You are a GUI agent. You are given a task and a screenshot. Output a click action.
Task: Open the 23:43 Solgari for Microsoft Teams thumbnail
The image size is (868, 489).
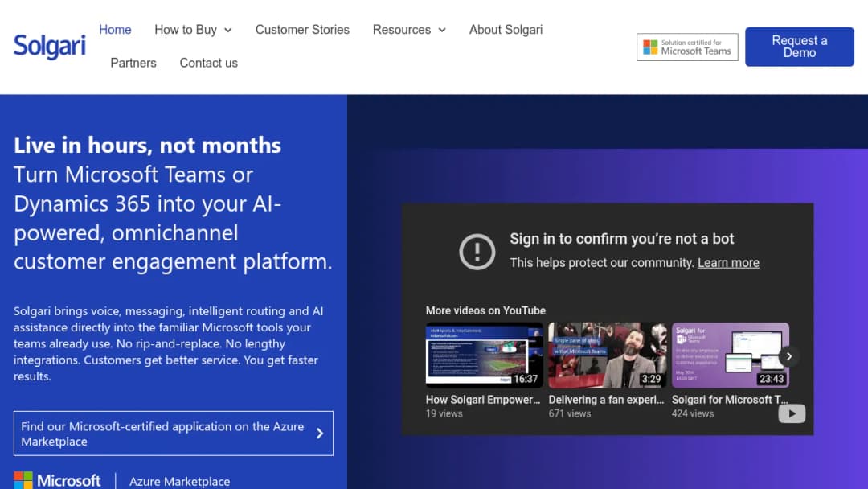(730, 355)
